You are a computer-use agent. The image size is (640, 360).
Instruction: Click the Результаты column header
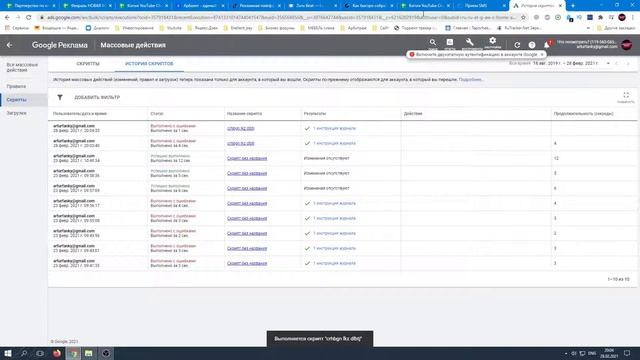tap(315, 114)
